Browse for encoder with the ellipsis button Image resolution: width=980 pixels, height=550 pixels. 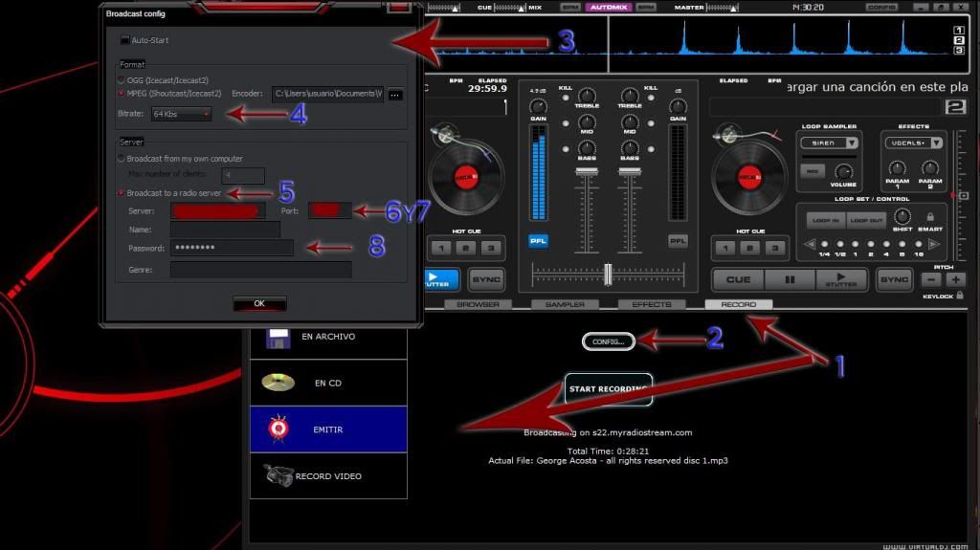(395, 95)
